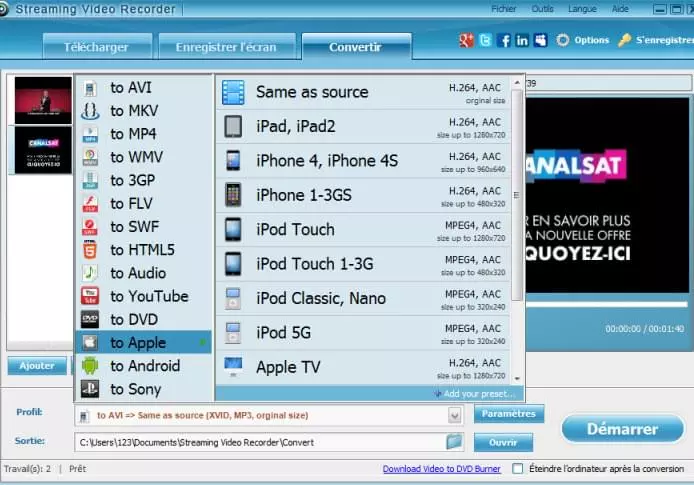Open the Fichier menu

point(503,9)
